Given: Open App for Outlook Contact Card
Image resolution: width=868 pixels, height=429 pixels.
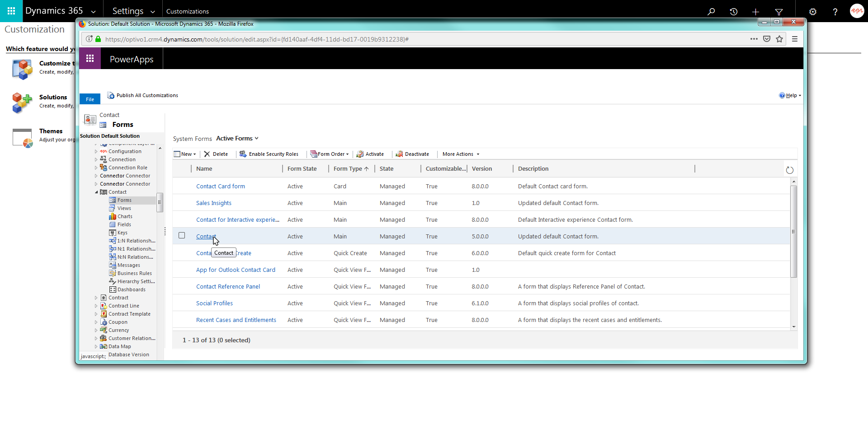Looking at the screenshot, I should pos(236,270).
